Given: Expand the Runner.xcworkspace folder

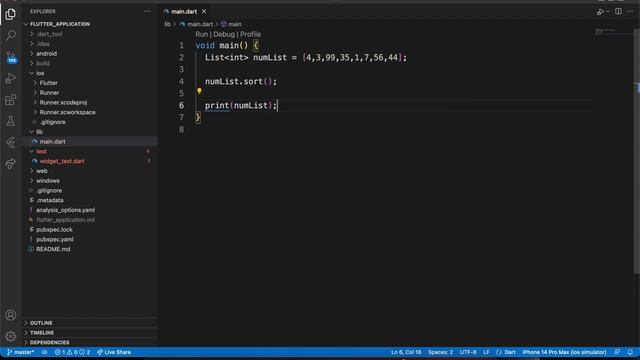Looking at the screenshot, I should pyautogui.click(x=67, y=112).
